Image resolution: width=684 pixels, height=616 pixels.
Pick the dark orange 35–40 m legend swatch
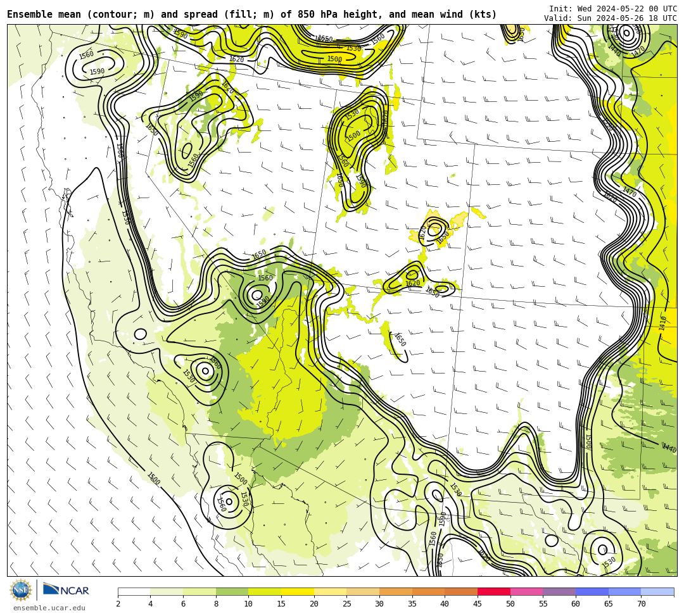pyautogui.click(x=428, y=591)
